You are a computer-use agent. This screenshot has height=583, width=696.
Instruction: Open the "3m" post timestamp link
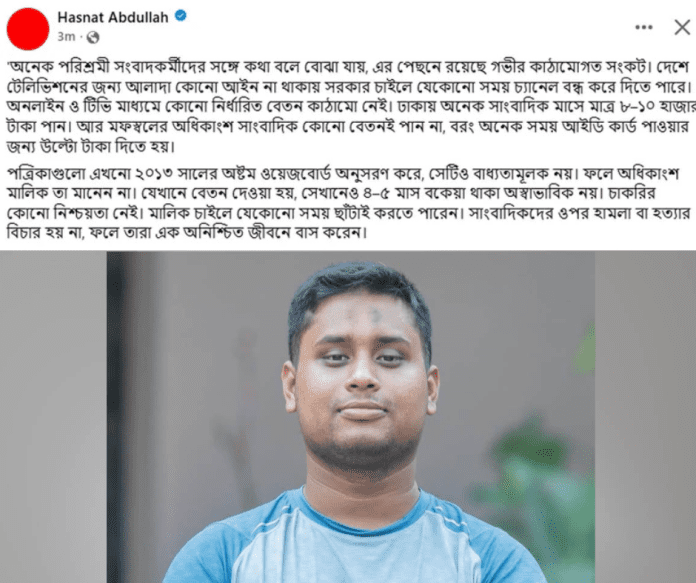point(66,36)
